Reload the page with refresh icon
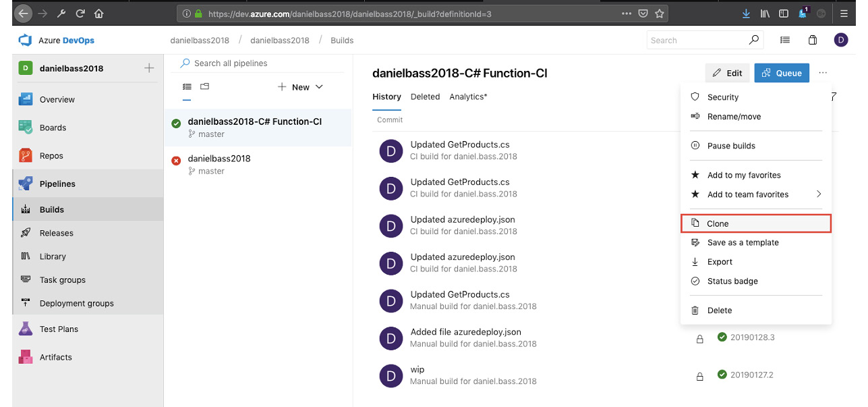The width and height of the screenshot is (868, 407). [x=80, y=13]
